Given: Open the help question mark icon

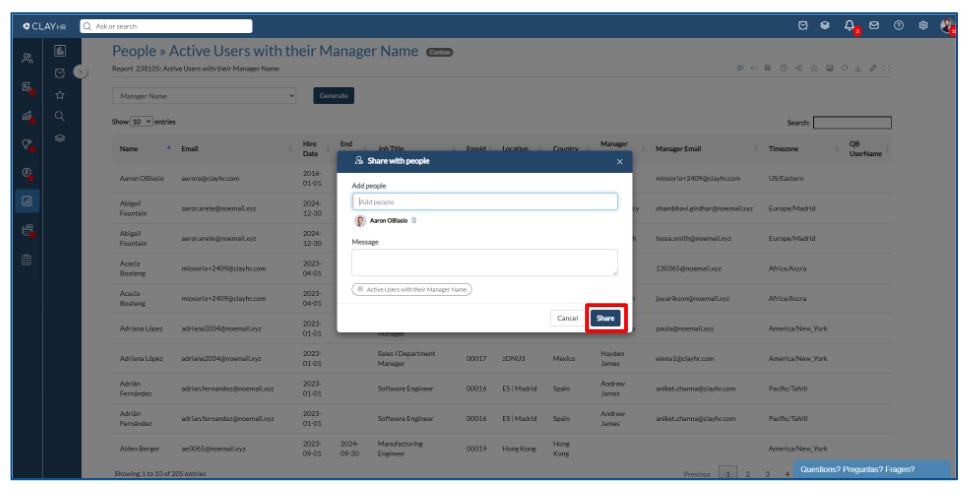Looking at the screenshot, I should (x=898, y=25).
